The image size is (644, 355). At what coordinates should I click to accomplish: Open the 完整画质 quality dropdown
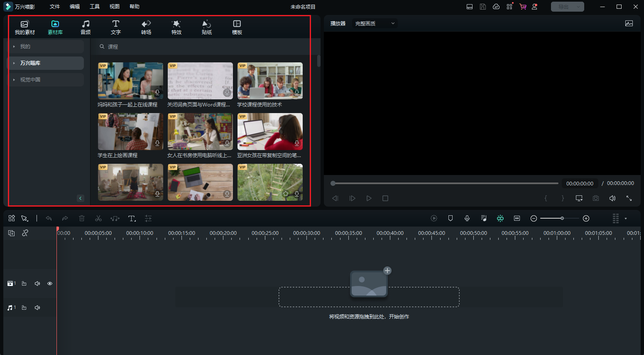coord(375,24)
